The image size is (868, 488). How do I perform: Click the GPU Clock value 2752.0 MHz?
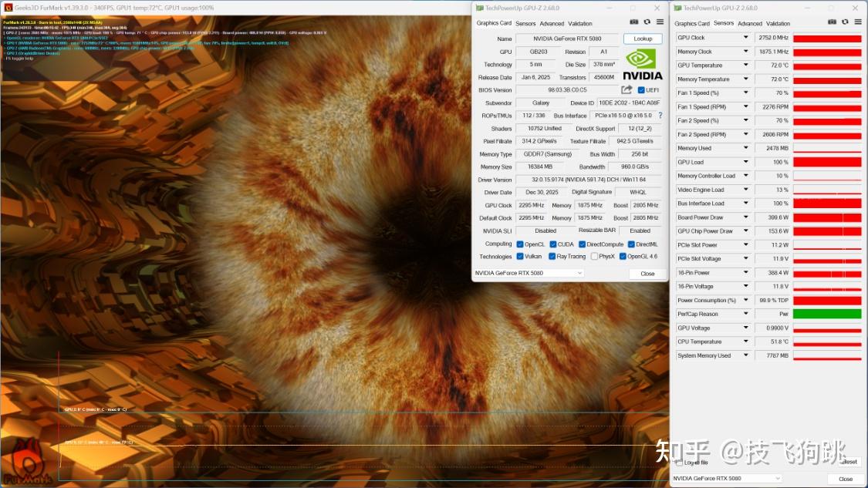(773, 38)
